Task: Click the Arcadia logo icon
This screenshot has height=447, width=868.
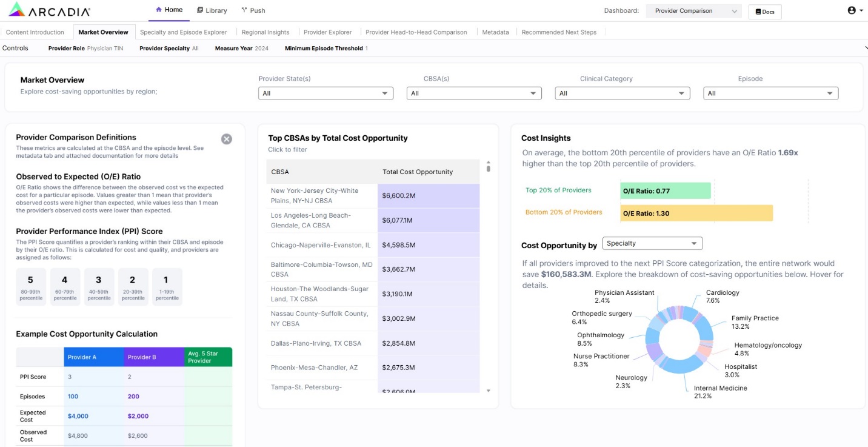Action: click(x=16, y=10)
